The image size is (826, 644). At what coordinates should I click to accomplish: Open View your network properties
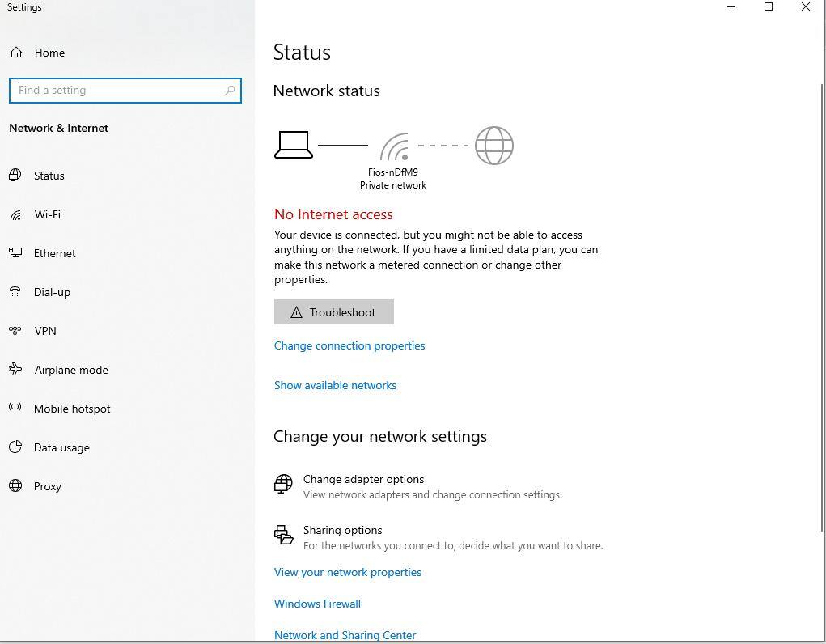tap(348, 572)
